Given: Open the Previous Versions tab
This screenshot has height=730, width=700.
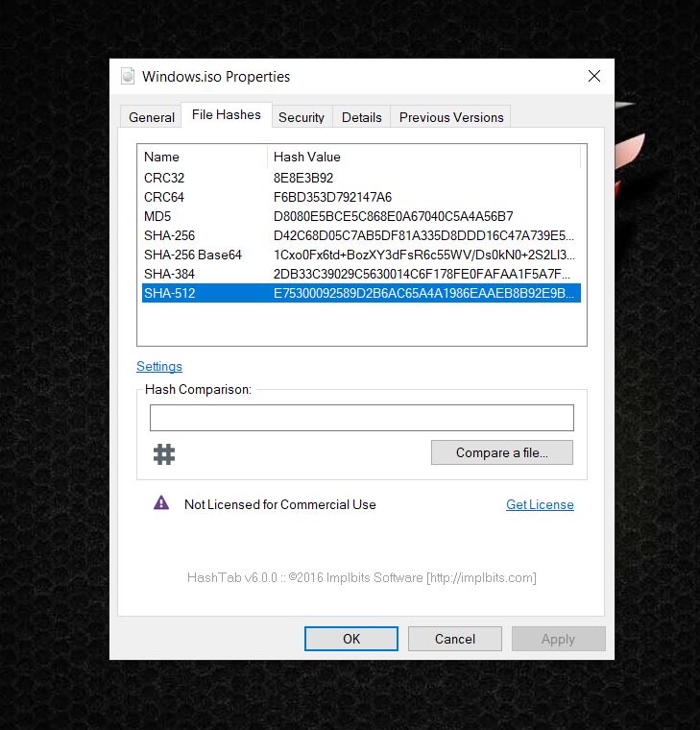Looking at the screenshot, I should pos(451,117).
